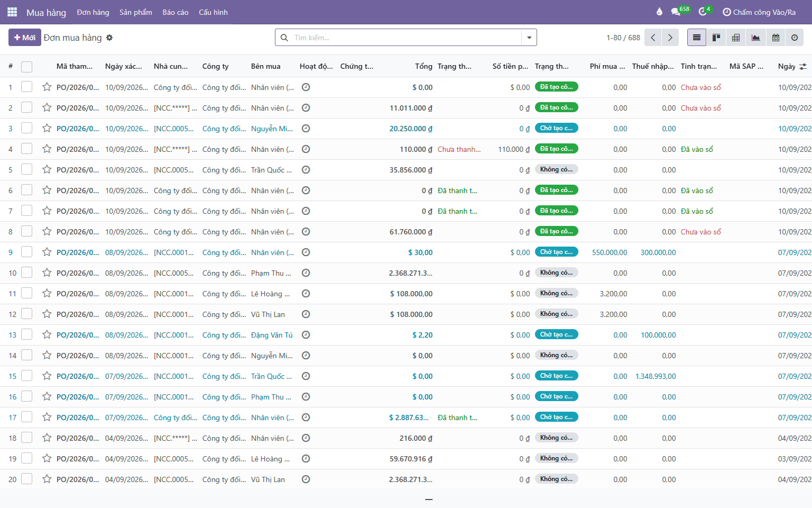The image size is (812, 508).
Task: Open the PO link in row 9
Action: click(x=78, y=252)
